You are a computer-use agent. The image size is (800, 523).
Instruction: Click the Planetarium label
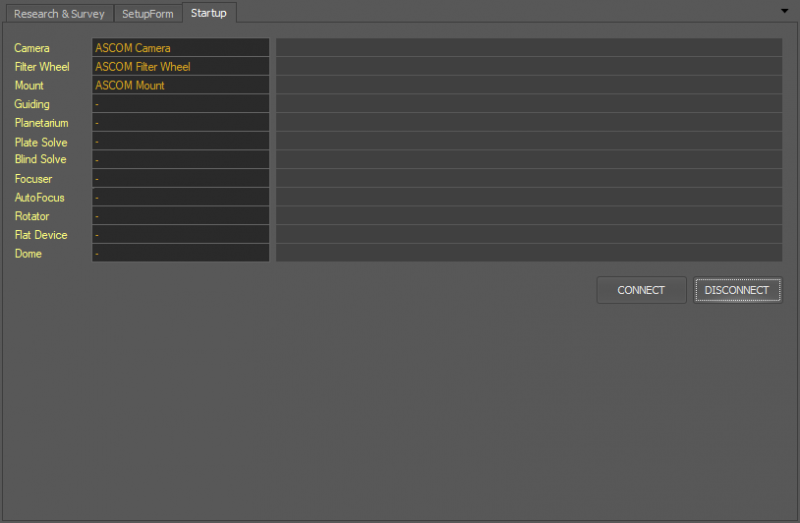[41, 123]
